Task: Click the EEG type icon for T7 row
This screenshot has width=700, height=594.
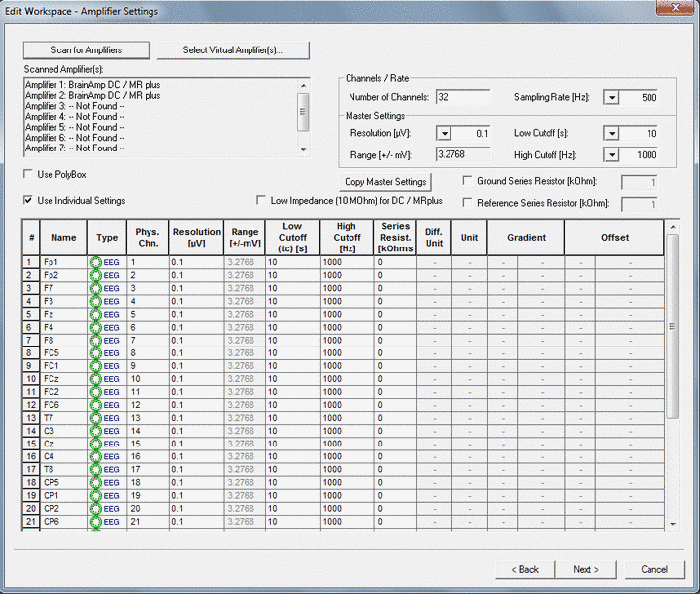Action: pyautogui.click(x=96, y=418)
